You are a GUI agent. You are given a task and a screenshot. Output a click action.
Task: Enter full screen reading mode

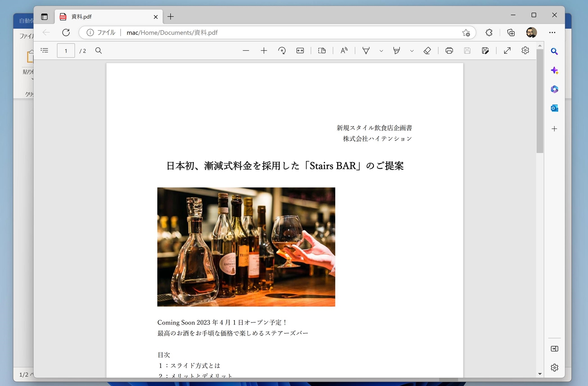point(508,50)
